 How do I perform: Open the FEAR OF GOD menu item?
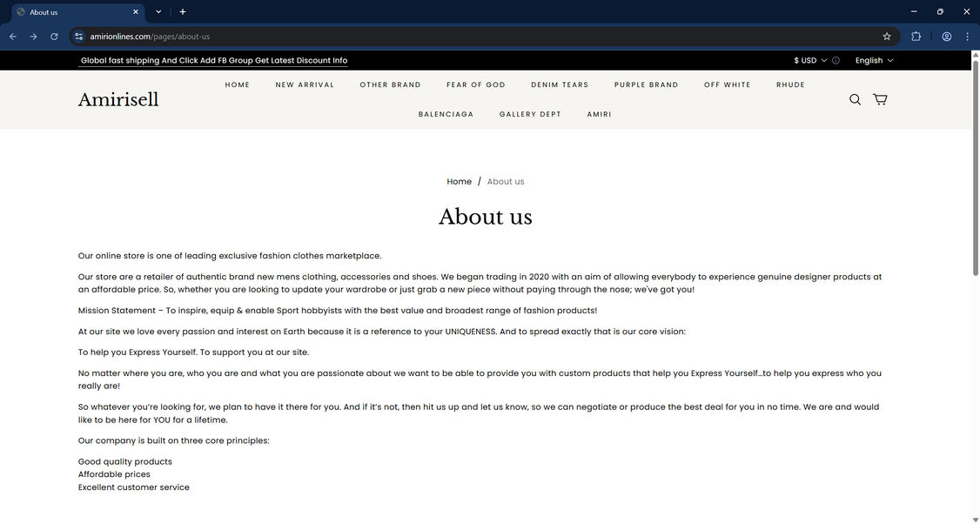476,84
